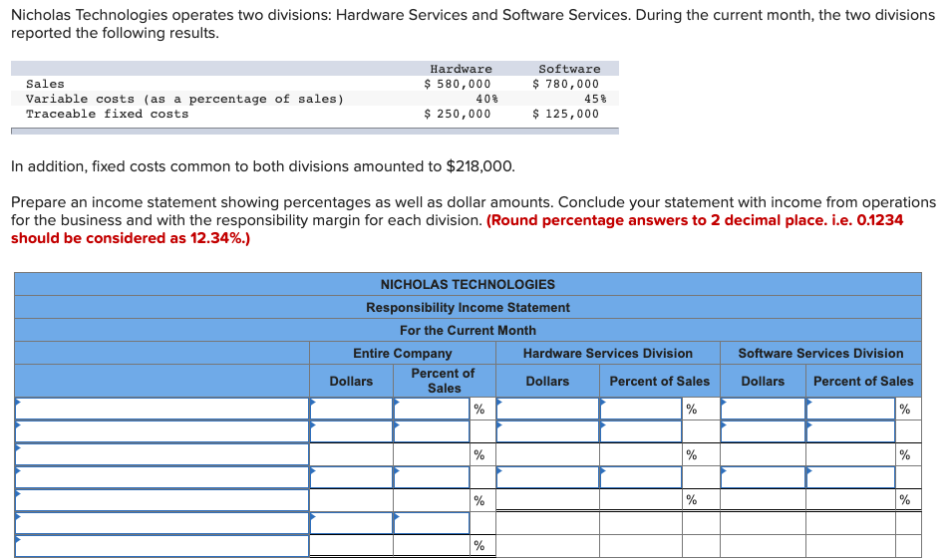
Task: Select first row Software Services Percent of Sales cell
Action: point(850,409)
